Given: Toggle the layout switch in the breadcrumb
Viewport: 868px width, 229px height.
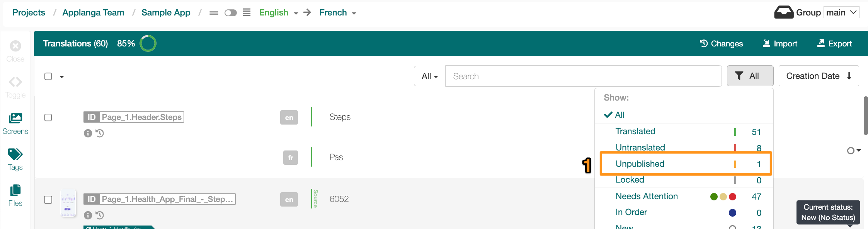Looking at the screenshot, I should point(230,13).
